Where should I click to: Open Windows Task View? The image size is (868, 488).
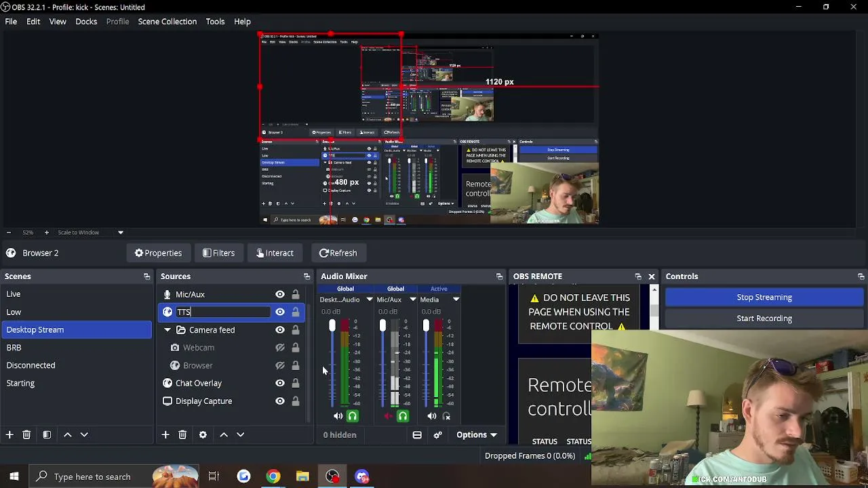tap(214, 476)
